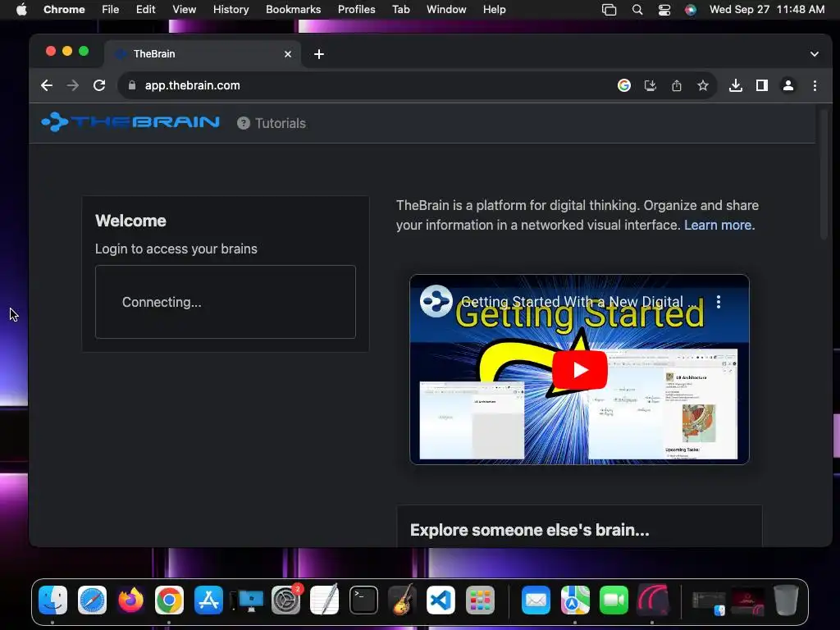Click the Connecting... login box
The image size is (840, 630).
pyautogui.click(x=226, y=302)
